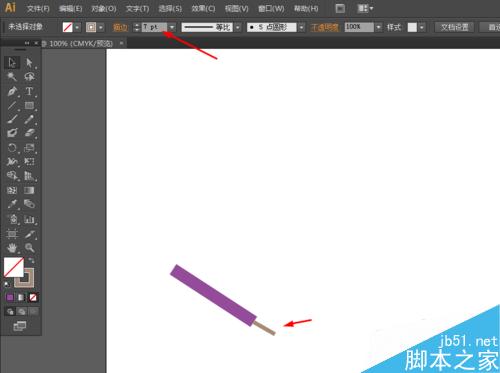
Task: Expand the stroke weight dropdown arrow
Action: [x=172, y=27]
